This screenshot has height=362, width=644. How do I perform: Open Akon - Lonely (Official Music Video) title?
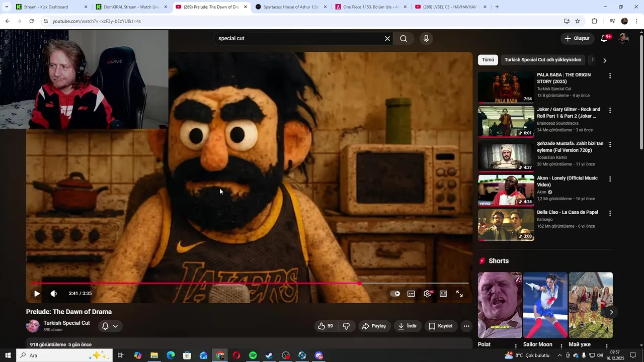(568, 182)
